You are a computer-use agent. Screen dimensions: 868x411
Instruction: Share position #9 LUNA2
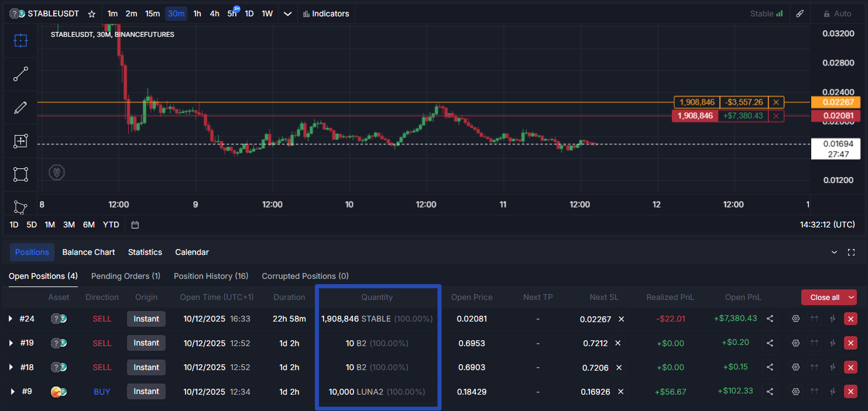tap(770, 392)
